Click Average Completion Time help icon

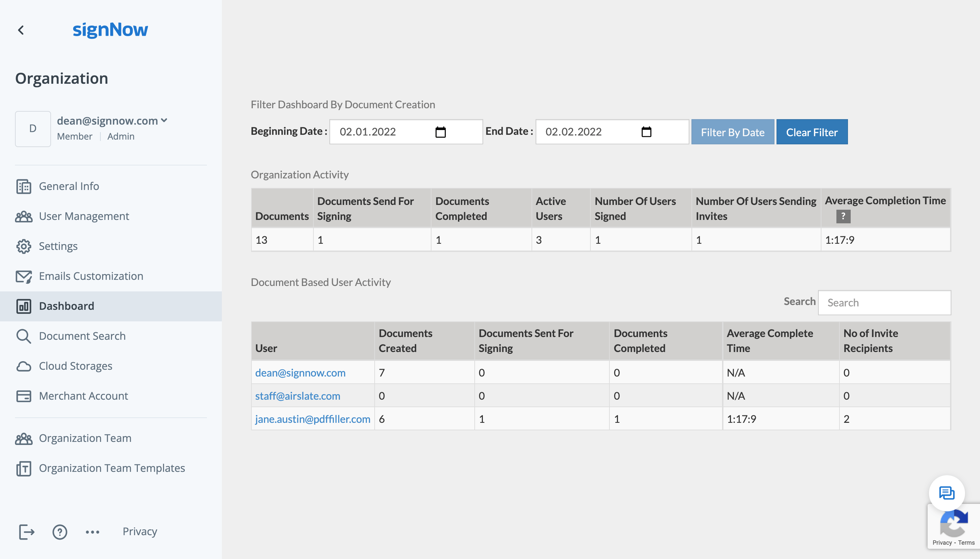[843, 216]
